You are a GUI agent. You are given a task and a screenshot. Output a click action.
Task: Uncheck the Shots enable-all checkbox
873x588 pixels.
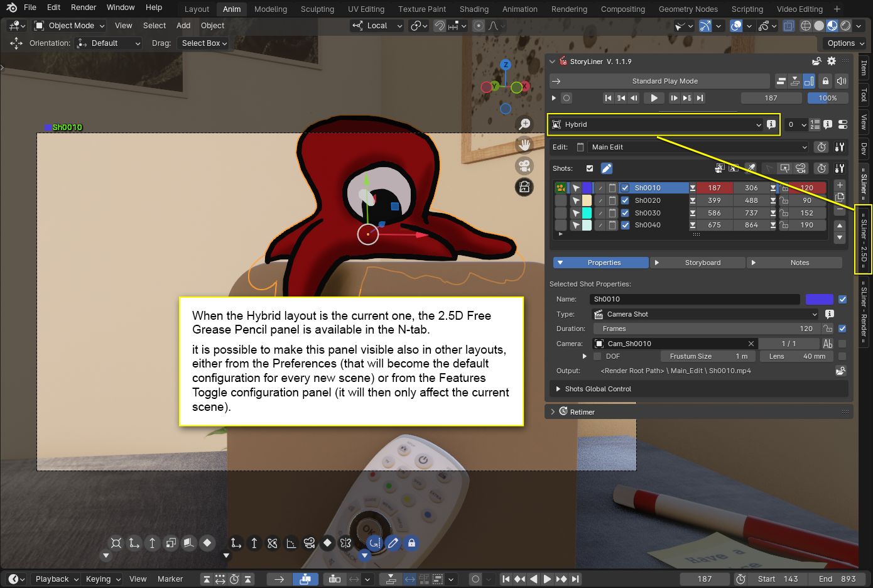589,168
